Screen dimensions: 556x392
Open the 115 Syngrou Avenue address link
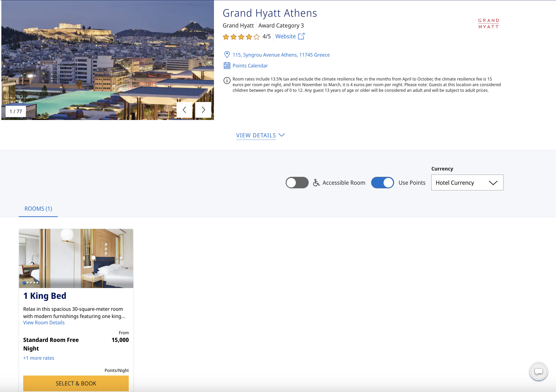281,55
